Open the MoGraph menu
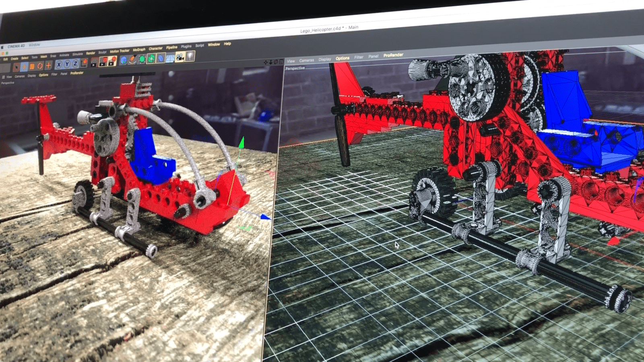The width and height of the screenshot is (644, 362). coord(139,49)
